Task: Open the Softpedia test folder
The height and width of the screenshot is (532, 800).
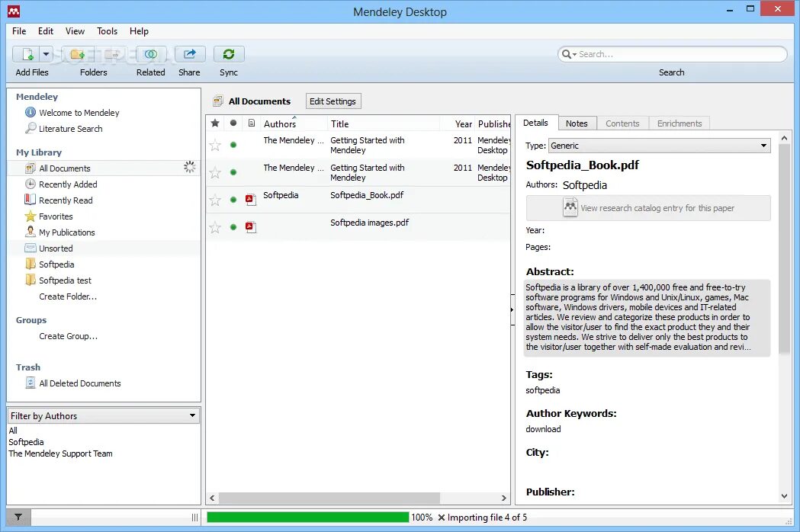Action: 65,280
